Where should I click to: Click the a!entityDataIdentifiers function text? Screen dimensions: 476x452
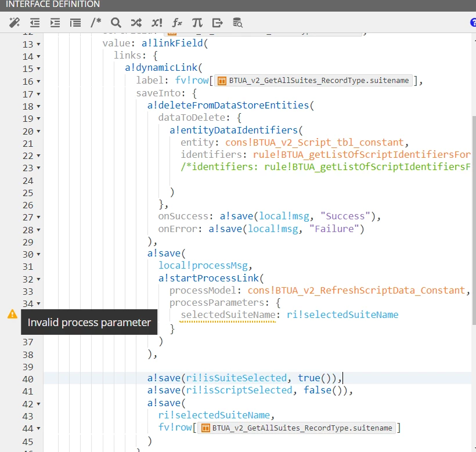click(233, 130)
